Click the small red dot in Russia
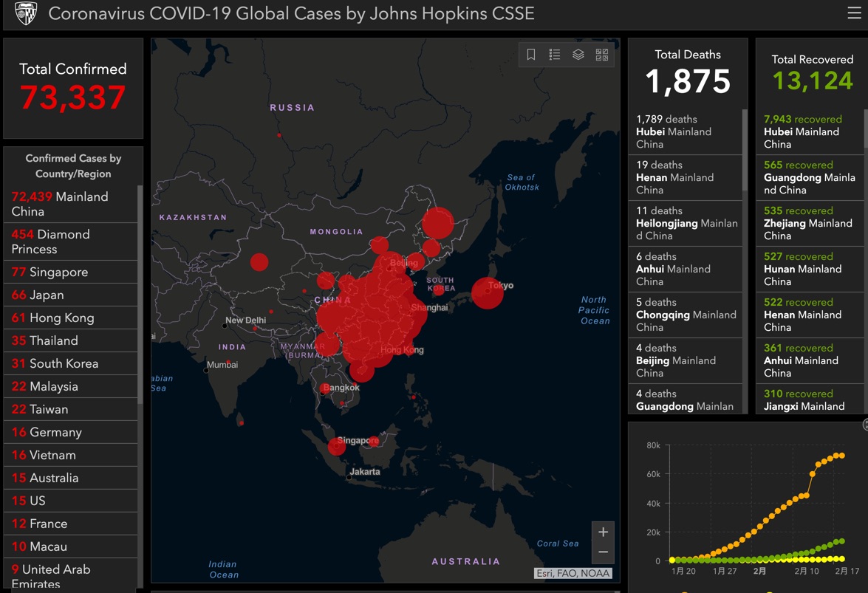This screenshot has width=868, height=593. tap(279, 135)
